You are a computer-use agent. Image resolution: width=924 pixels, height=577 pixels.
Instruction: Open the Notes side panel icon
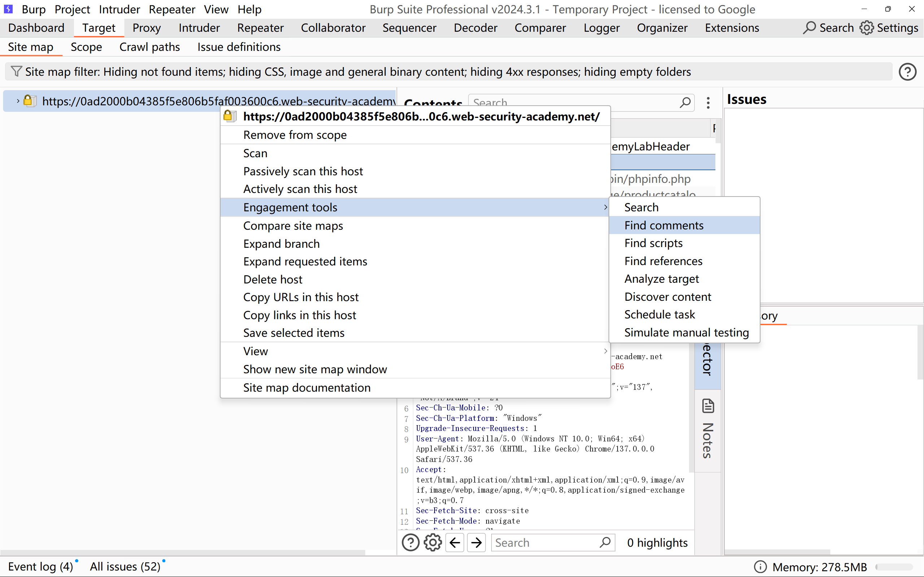click(708, 406)
